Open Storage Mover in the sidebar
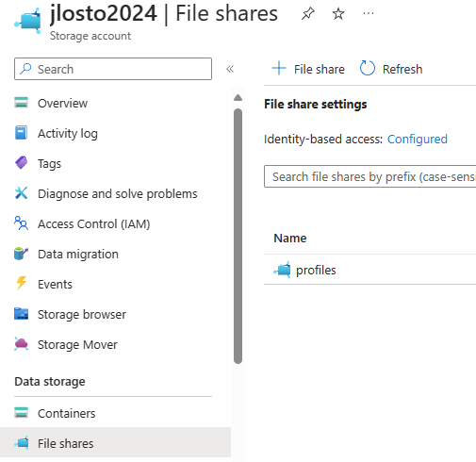The width and height of the screenshot is (476, 462). coord(77,344)
